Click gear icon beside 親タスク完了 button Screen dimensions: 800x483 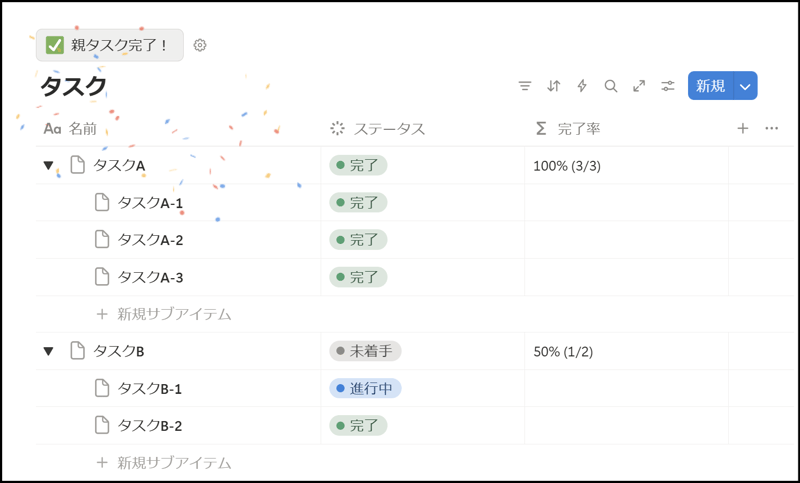coord(200,45)
